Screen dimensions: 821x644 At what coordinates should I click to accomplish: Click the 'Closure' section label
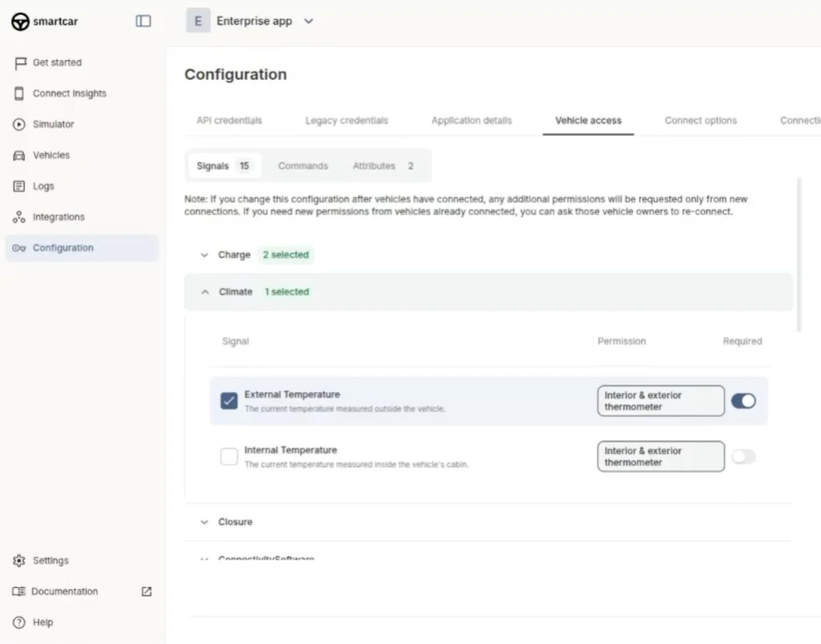click(x=235, y=522)
